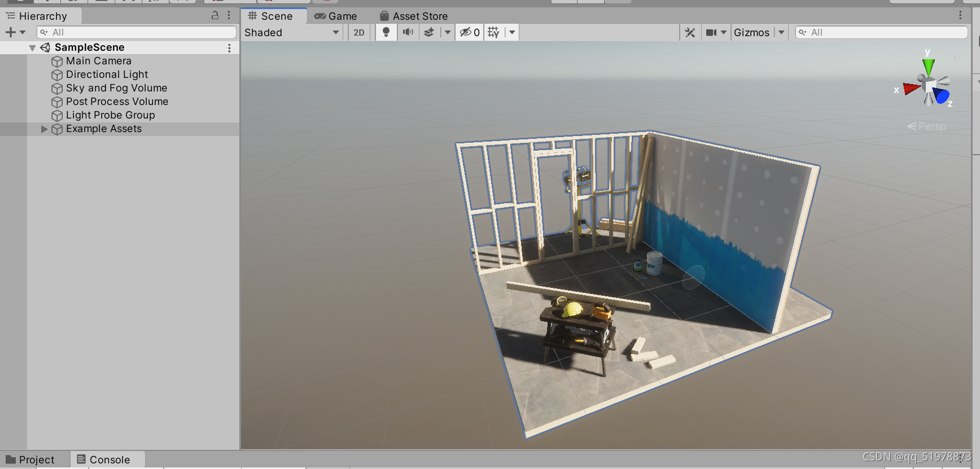Open component editor tools icon

[690, 32]
